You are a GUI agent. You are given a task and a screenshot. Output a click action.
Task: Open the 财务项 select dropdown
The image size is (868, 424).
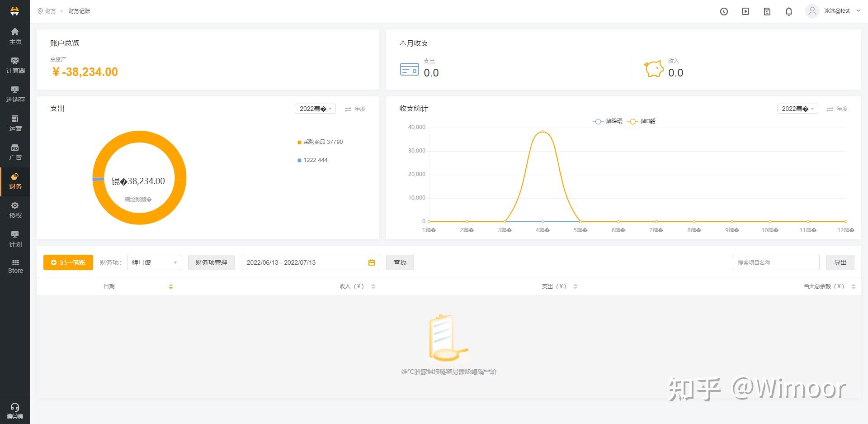(x=154, y=262)
